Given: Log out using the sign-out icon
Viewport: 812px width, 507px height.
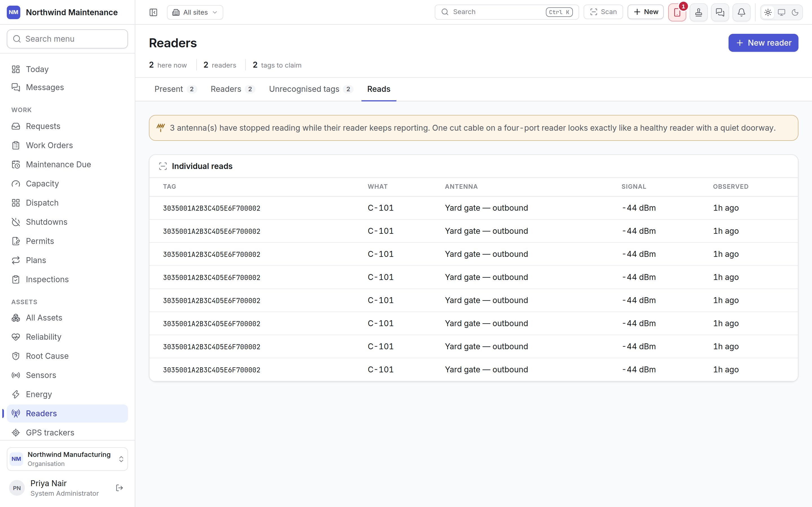Looking at the screenshot, I should tap(120, 488).
